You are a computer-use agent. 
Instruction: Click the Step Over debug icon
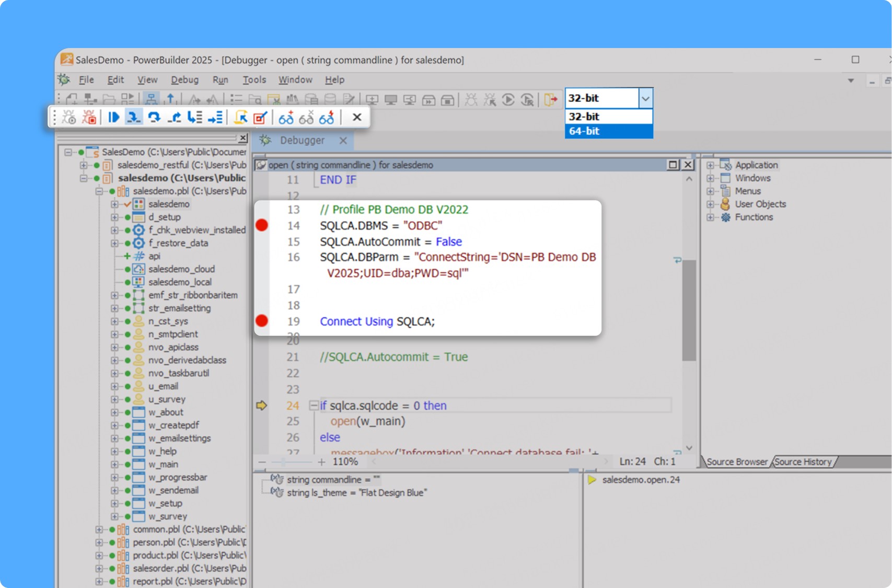pyautogui.click(x=154, y=117)
